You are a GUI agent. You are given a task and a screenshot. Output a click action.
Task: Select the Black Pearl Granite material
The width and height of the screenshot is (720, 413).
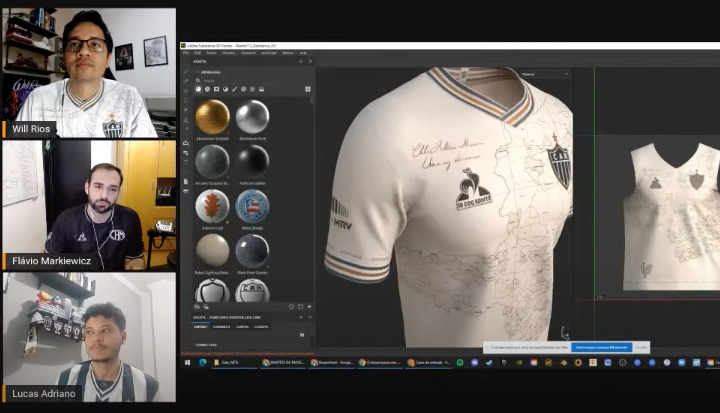[x=252, y=251]
